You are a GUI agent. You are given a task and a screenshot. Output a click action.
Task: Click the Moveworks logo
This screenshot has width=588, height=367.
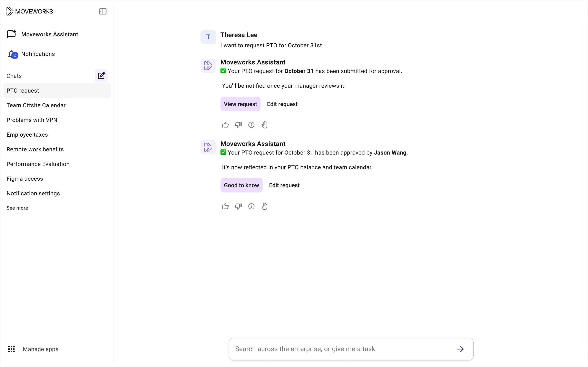(x=29, y=11)
